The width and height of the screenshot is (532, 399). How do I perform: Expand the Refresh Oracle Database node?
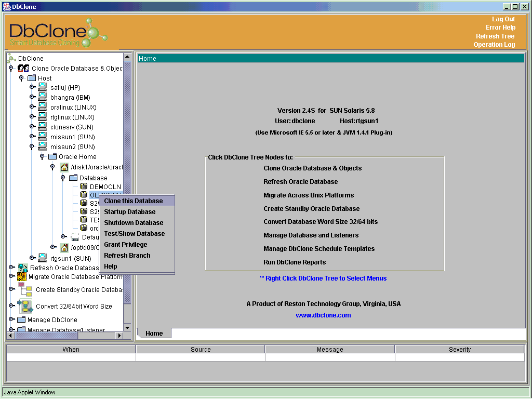(11, 268)
